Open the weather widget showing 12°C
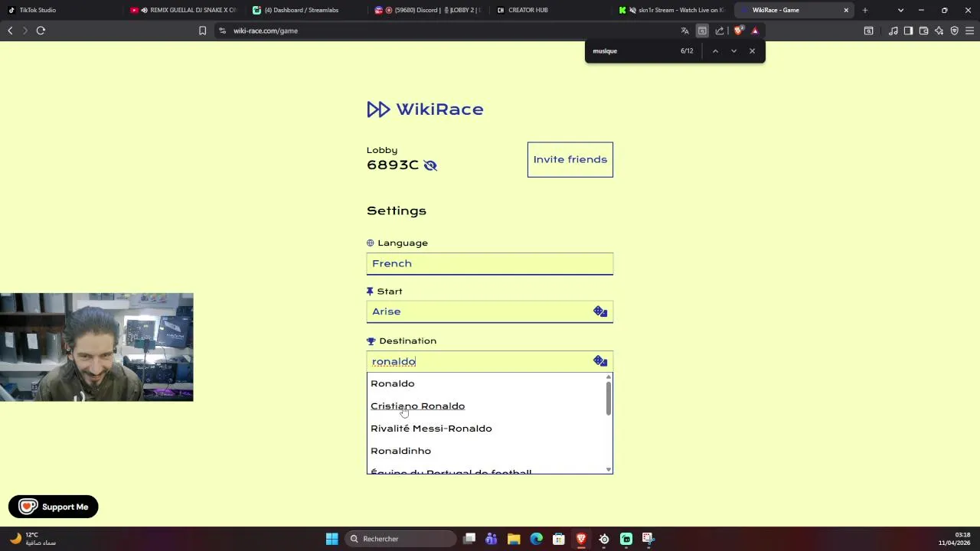980x551 pixels. (x=32, y=539)
